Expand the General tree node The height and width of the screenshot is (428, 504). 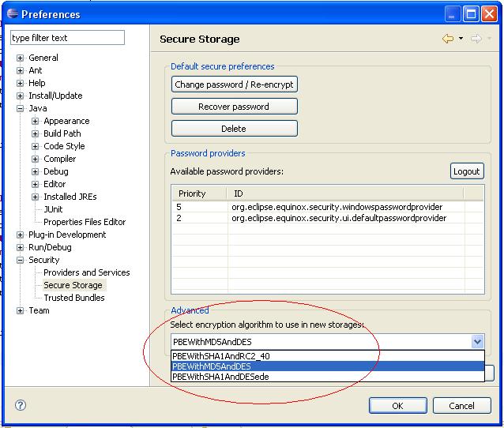pos(21,58)
